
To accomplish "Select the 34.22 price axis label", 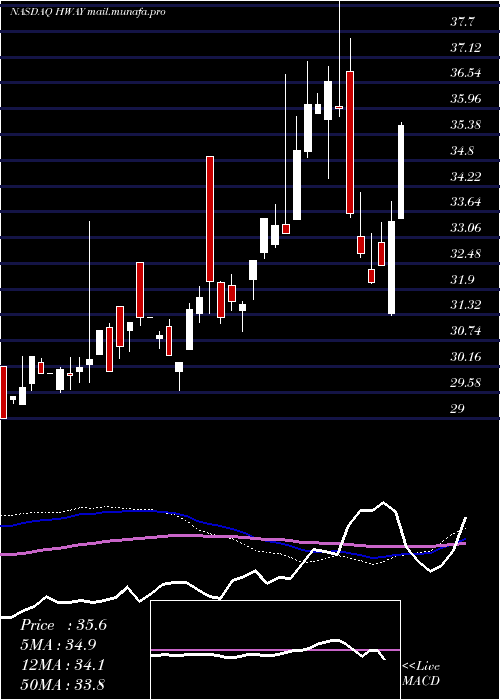I will coord(466,176).
